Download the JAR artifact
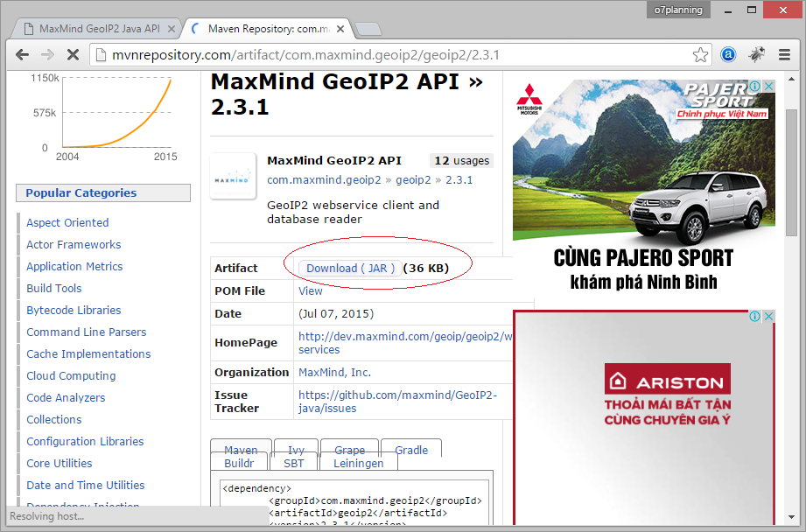The image size is (806, 532). coord(350,269)
